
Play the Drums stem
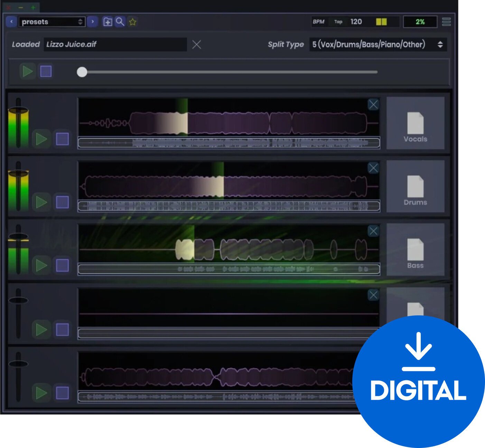pos(41,202)
